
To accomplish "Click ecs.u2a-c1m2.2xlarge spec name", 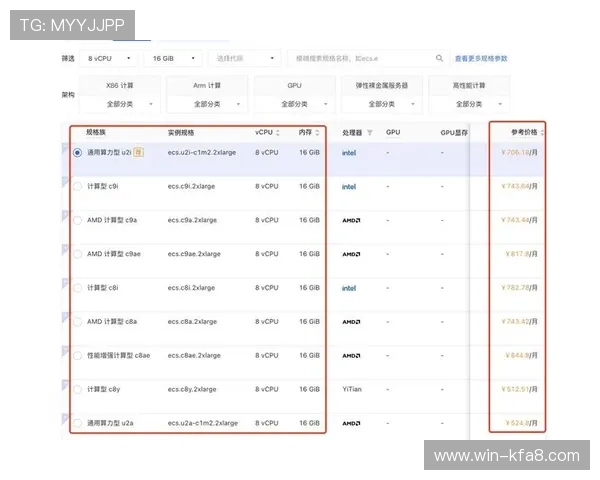I will tap(203, 423).
